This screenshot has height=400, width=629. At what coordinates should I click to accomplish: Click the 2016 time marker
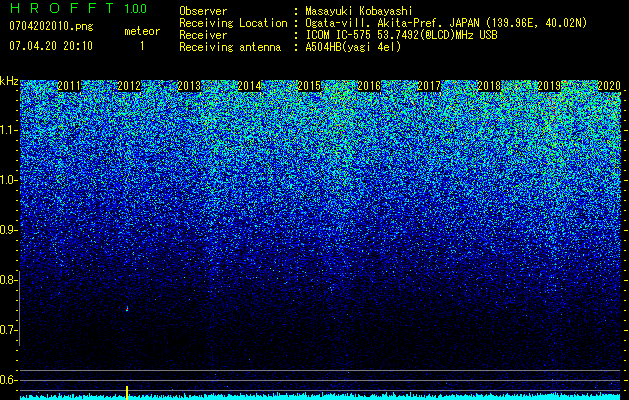click(369, 86)
